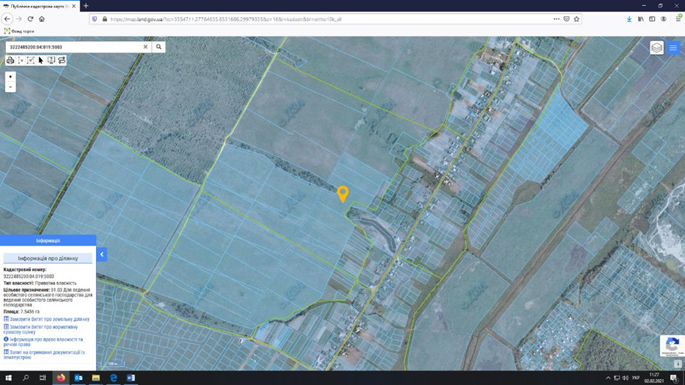
Task: Open link Інформація про право власності
Action: pyautogui.click(x=43, y=342)
